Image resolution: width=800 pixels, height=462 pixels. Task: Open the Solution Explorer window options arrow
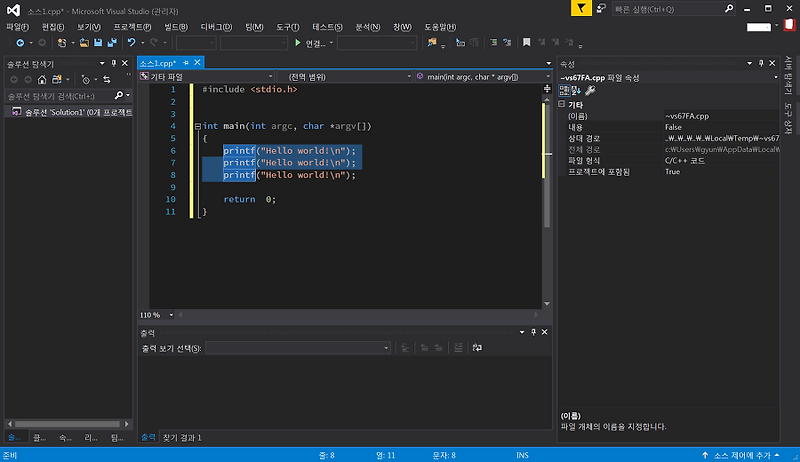102,63
